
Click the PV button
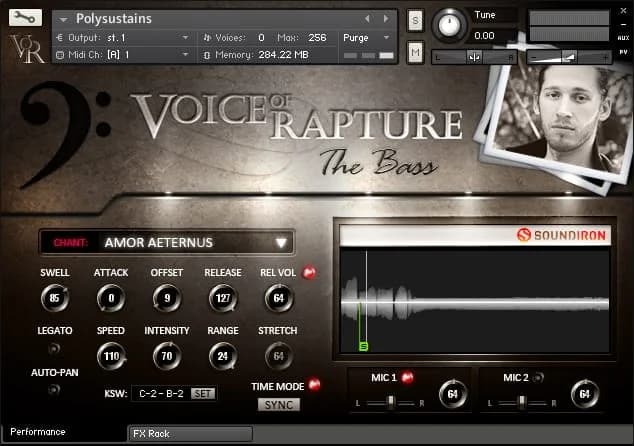(623, 52)
